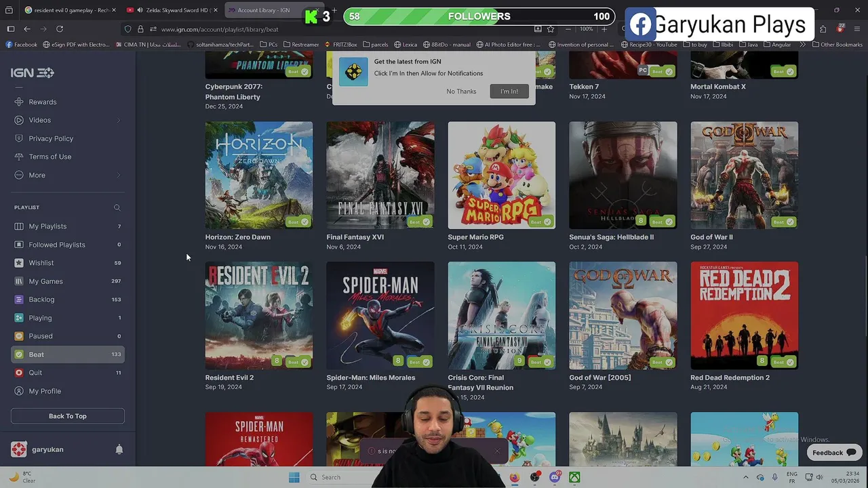The width and height of the screenshot is (868, 488).
Task: Open the rating 8 badge on Red Dead Redemption 2
Action: click(762, 361)
